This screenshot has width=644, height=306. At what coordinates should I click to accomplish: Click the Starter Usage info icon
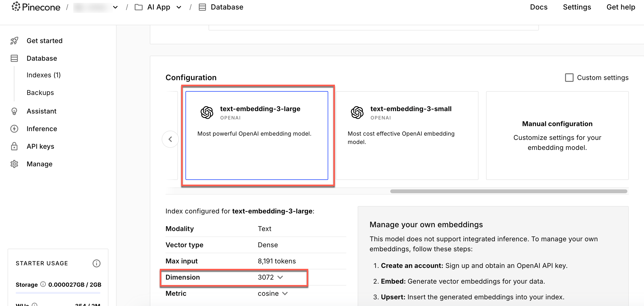tap(97, 263)
